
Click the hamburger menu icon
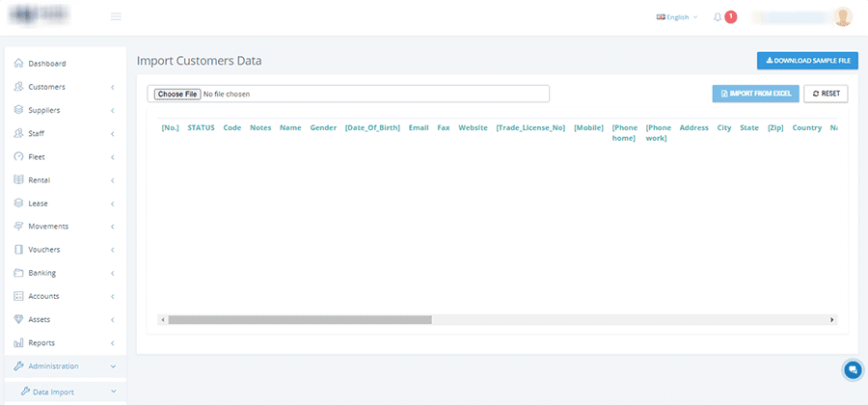coord(116,16)
